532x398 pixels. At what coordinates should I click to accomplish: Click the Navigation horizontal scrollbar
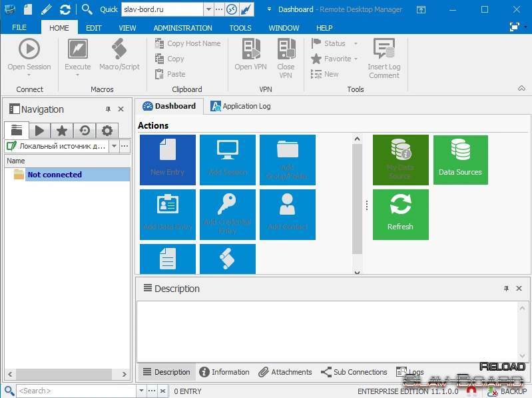pos(64,374)
